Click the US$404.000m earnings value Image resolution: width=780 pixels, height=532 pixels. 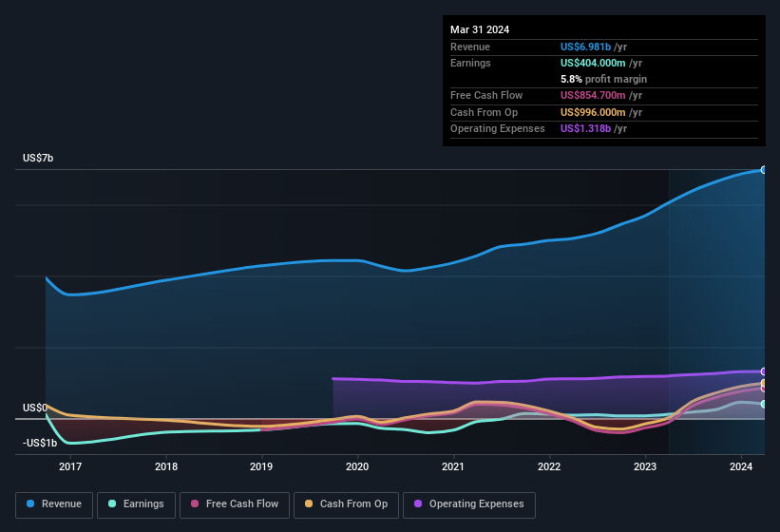click(x=593, y=63)
